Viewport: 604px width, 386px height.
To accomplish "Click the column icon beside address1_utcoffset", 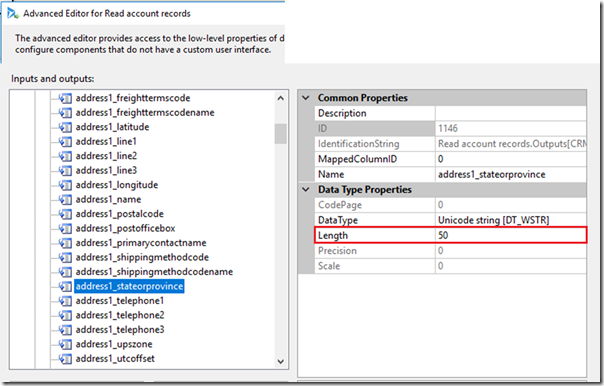I will [65, 359].
